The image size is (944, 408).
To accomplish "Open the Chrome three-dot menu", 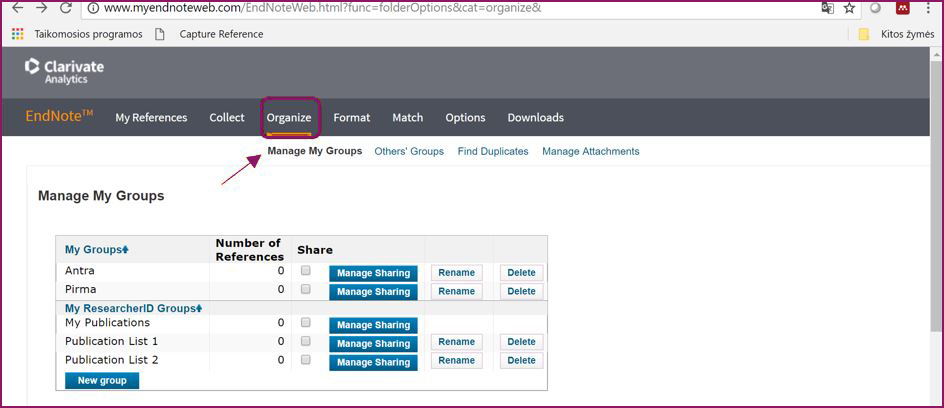I will point(928,8).
